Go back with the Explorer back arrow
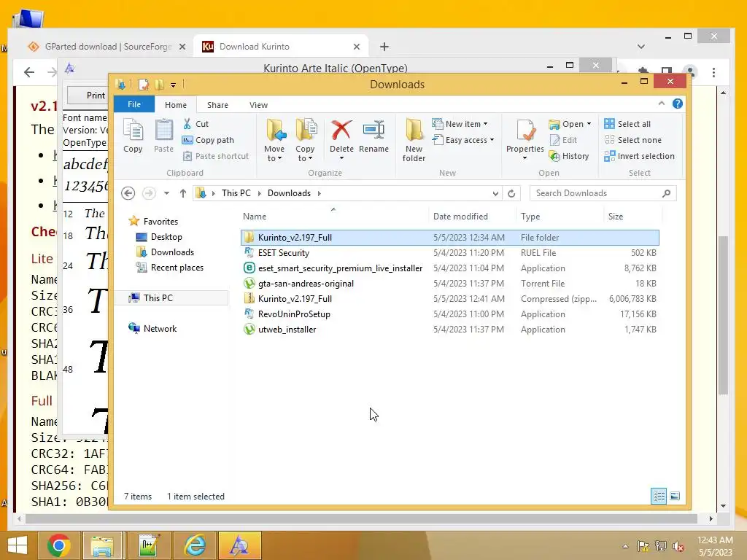747x560 pixels. tap(128, 192)
